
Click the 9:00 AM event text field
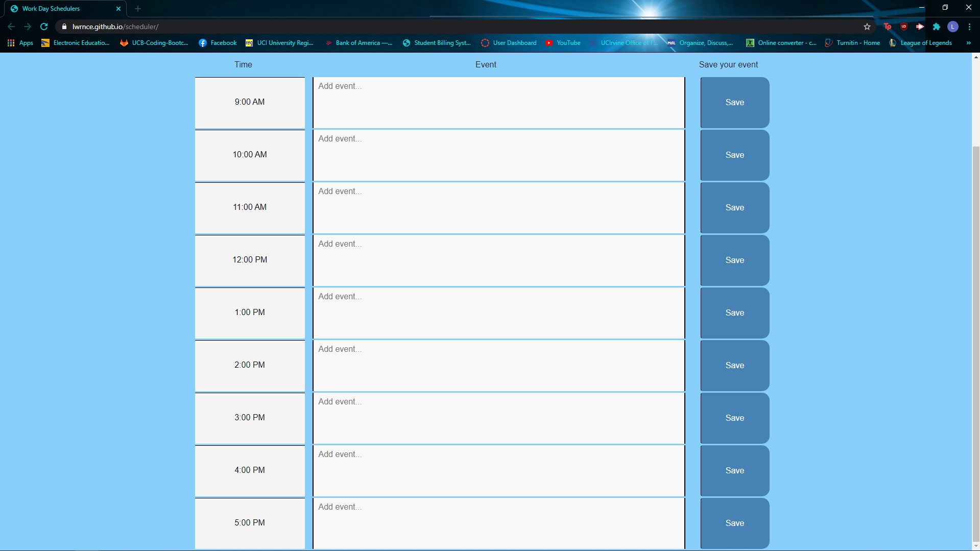pos(499,103)
